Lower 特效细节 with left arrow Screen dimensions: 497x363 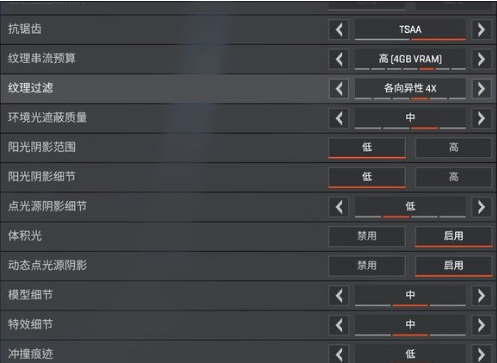point(339,325)
